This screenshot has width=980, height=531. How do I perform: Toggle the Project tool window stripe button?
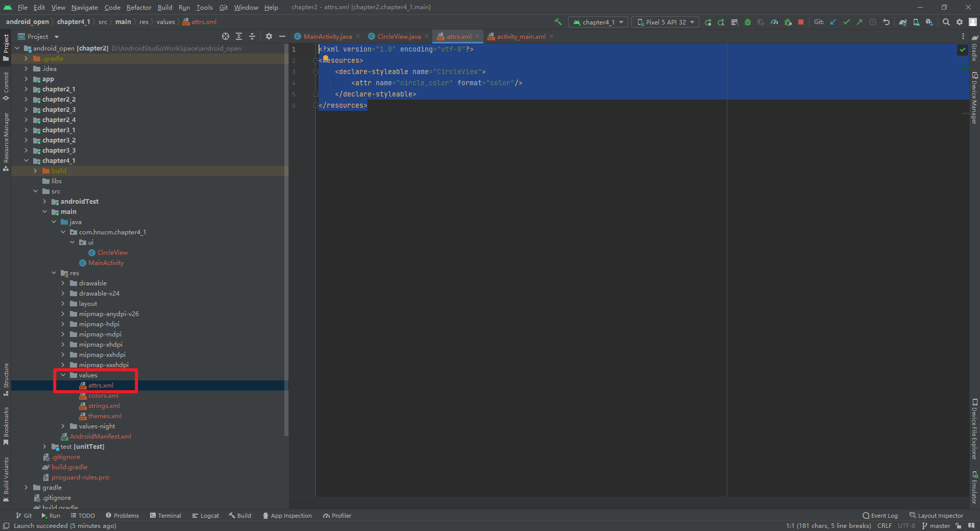(x=6, y=47)
